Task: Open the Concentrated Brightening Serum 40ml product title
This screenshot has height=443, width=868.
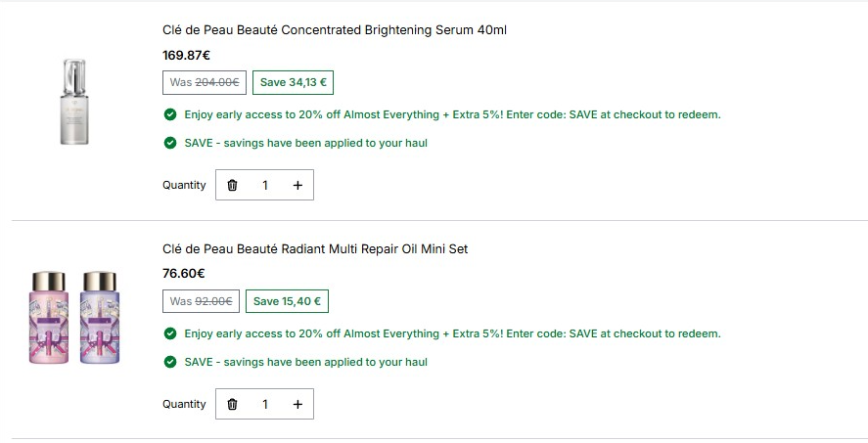Action: (x=335, y=30)
